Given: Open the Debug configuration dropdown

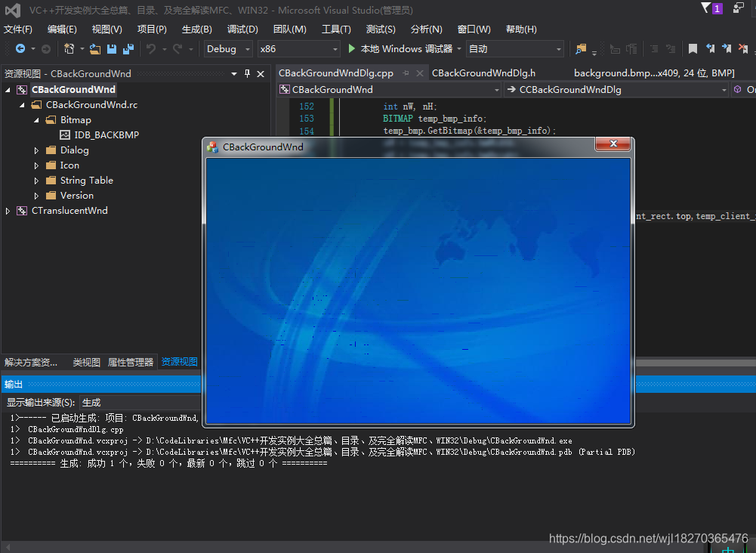Looking at the screenshot, I should [228, 48].
